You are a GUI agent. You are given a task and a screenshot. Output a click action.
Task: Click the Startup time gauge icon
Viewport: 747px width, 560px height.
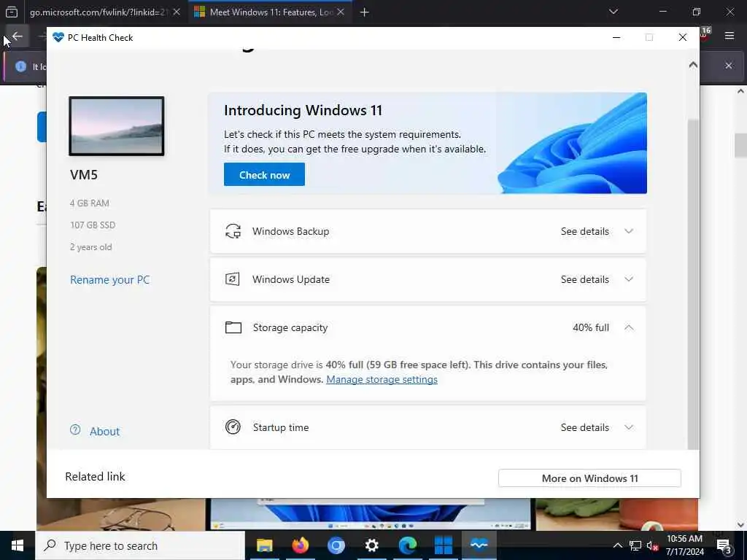(x=233, y=427)
